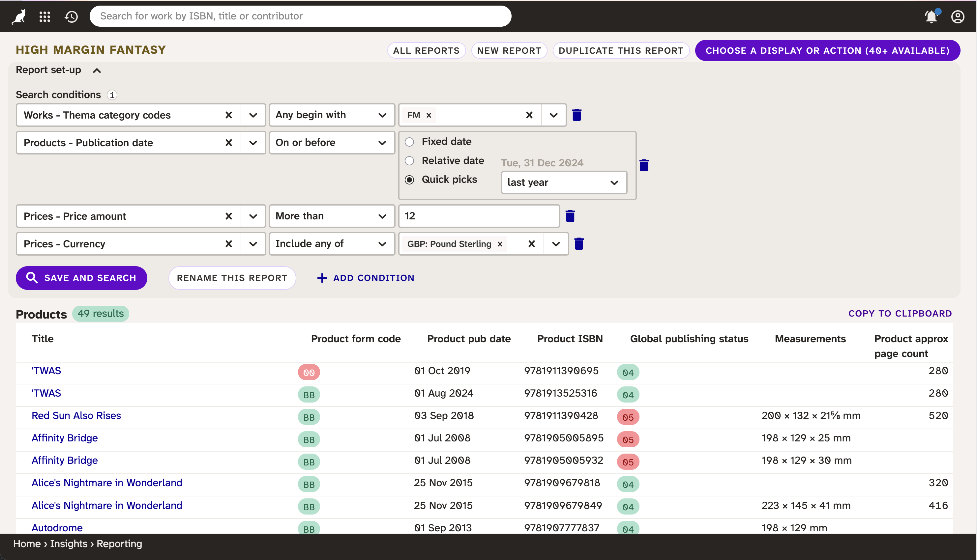Delete the Thema category codes condition
Viewport: 977px width, 560px height.
tap(577, 115)
